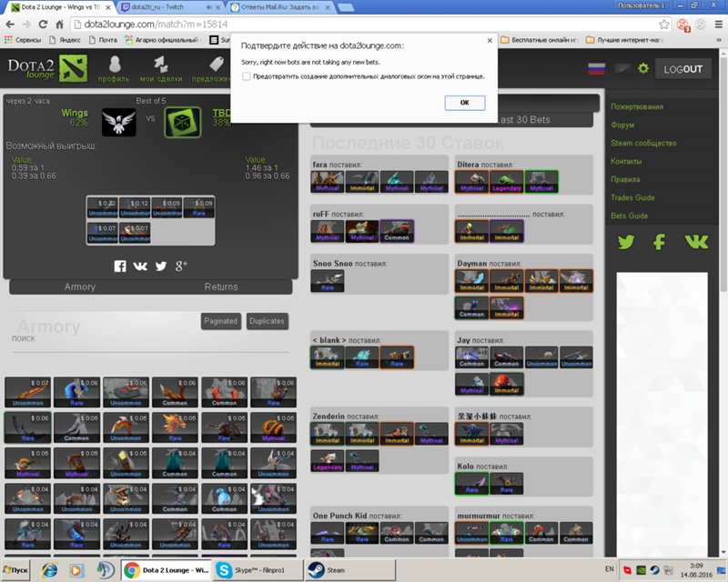Open Internet Explorer from taskbar

pos(49,570)
